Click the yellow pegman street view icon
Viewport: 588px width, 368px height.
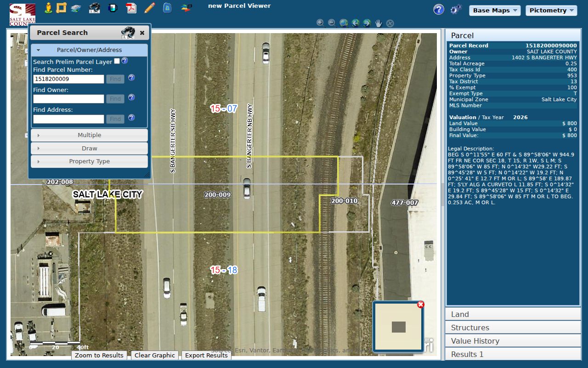click(48, 8)
